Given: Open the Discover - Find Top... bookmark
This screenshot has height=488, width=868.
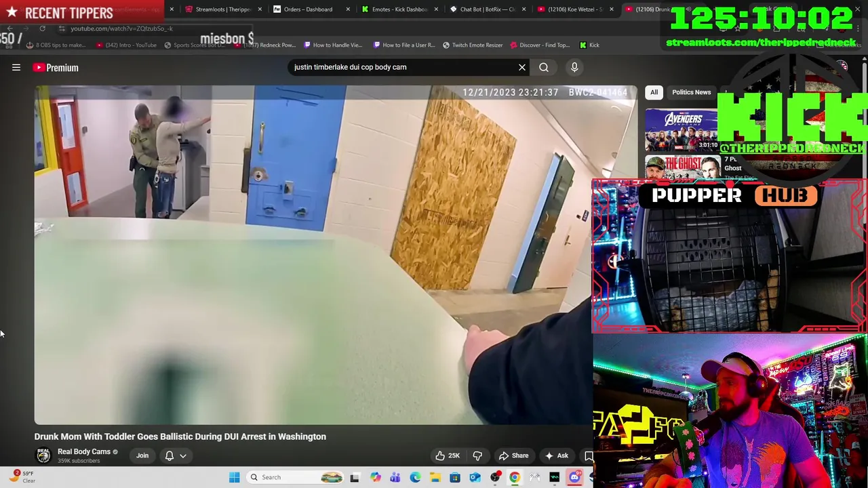Looking at the screenshot, I should (540, 45).
